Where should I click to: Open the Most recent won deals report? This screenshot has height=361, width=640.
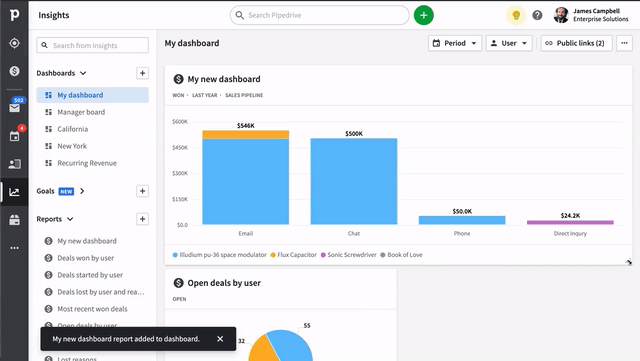(x=92, y=309)
